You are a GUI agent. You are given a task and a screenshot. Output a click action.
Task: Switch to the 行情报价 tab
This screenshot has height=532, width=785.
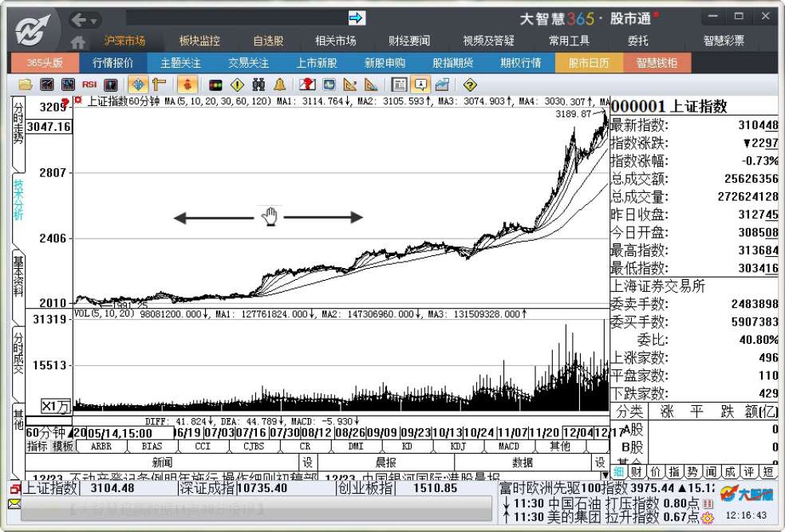113,63
